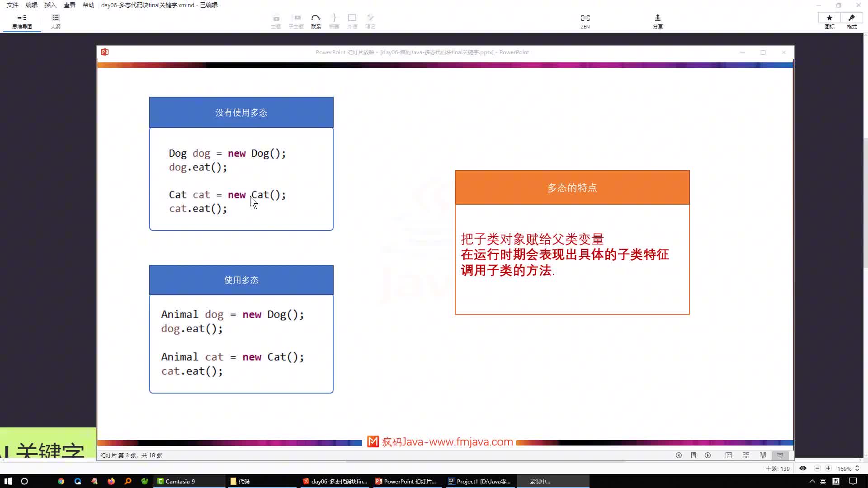868x488 pixels.
Task: Click the 五 IME mode icon
Action: click(x=836, y=481)
